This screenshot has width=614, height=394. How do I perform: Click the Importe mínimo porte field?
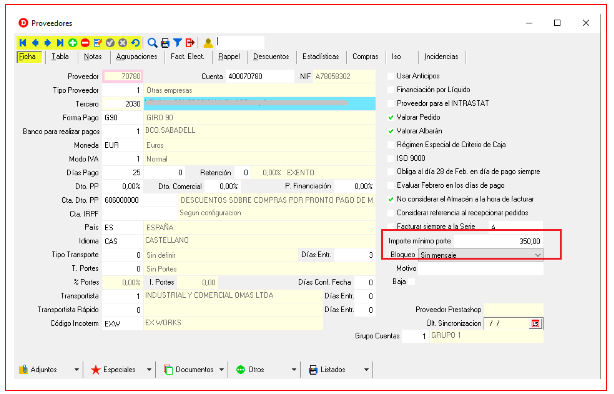pyautogui.click(x=498, y=241)
